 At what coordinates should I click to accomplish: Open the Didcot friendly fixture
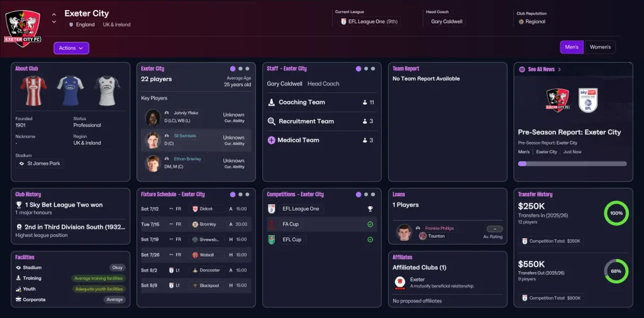click(x=196, y=209)
